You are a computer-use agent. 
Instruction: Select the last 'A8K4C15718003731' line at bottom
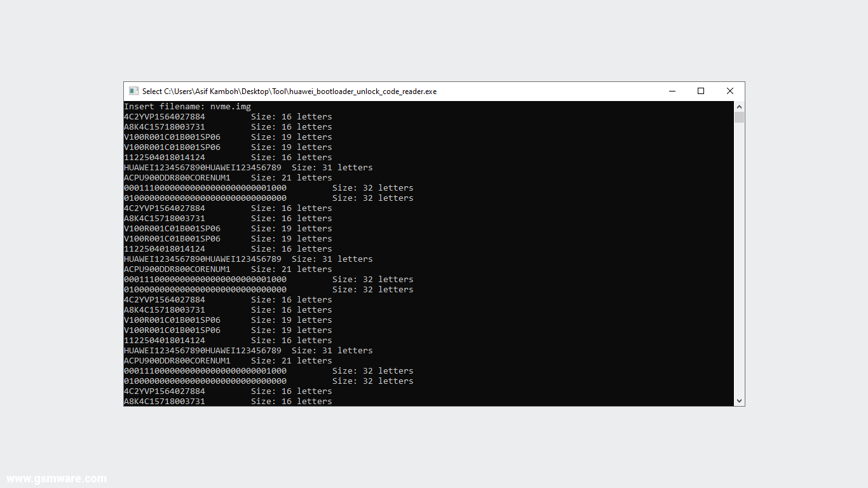click(x=228, y=402)
